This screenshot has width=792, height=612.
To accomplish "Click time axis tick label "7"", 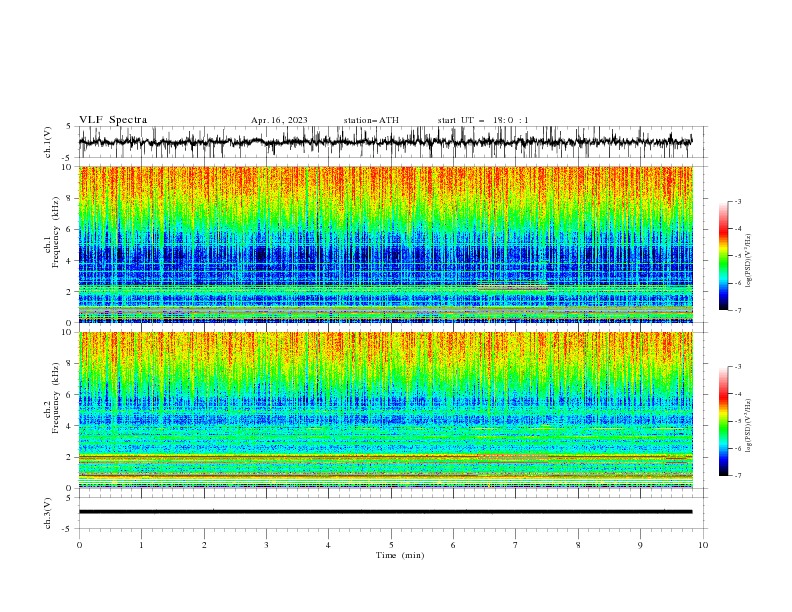I will coord(516,545).
